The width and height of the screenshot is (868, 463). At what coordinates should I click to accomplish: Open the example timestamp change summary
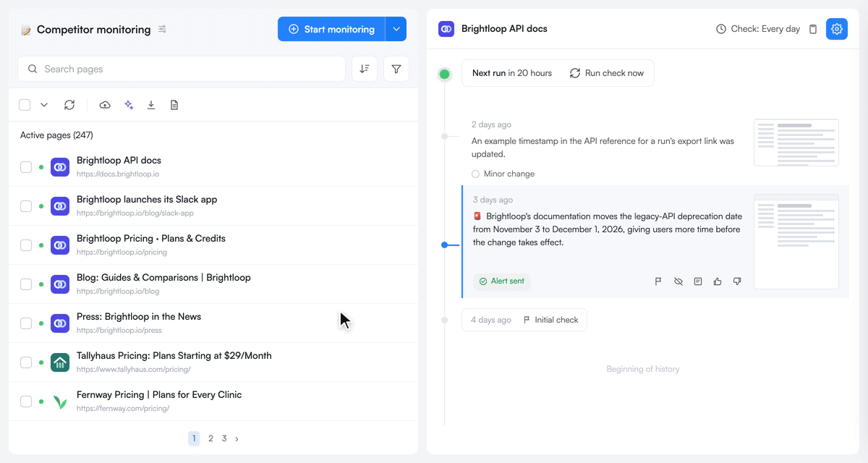(603, 148)
